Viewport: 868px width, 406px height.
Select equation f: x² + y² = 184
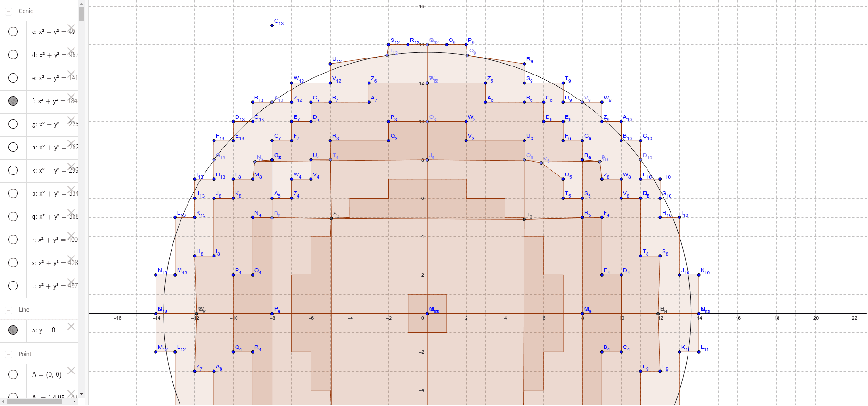coord(54,101)
